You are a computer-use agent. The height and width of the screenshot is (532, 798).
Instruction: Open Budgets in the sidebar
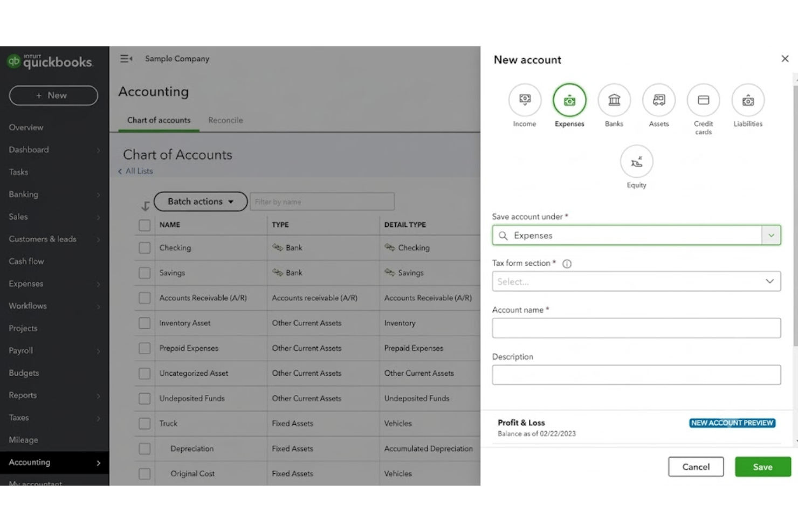[x=24, y=373]
